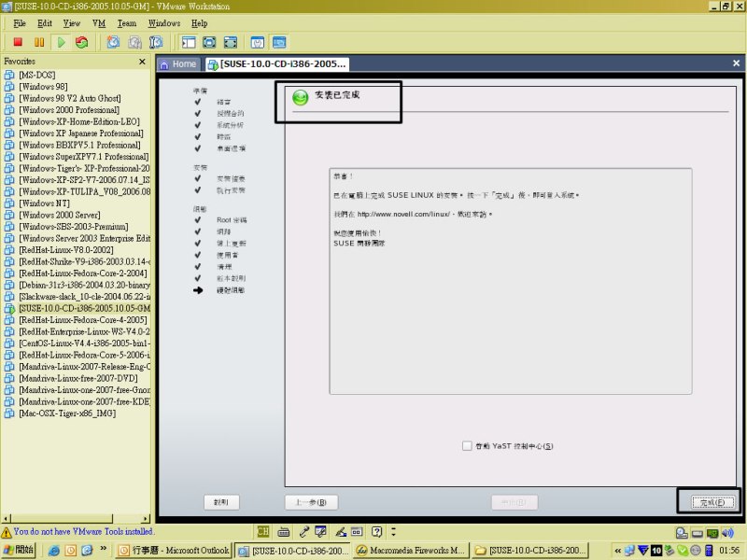Click the VMware Workstation taskbar button
The image size is (747, 560).
tap(293, 551)
